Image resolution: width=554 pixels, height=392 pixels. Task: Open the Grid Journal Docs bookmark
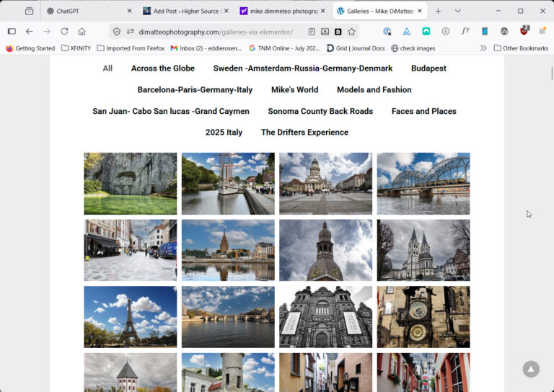(x=356, y=48)
